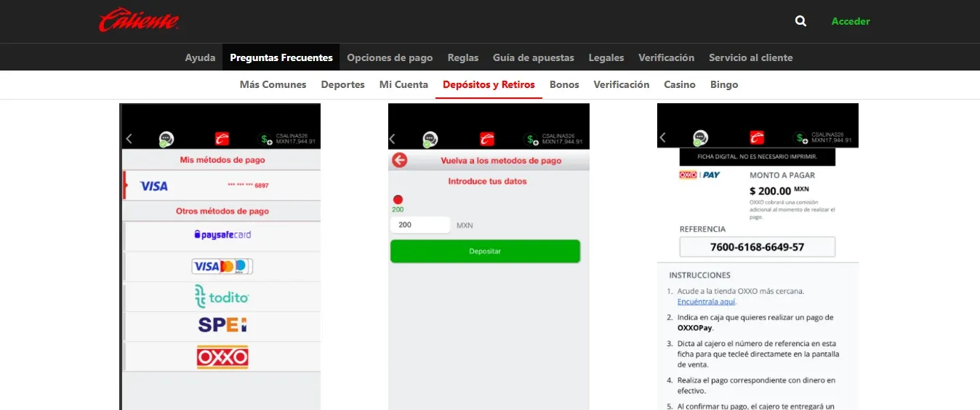This screenshot has width=980, height=410.
Task: Choose SPEI payment method
Action: (222, 325)
